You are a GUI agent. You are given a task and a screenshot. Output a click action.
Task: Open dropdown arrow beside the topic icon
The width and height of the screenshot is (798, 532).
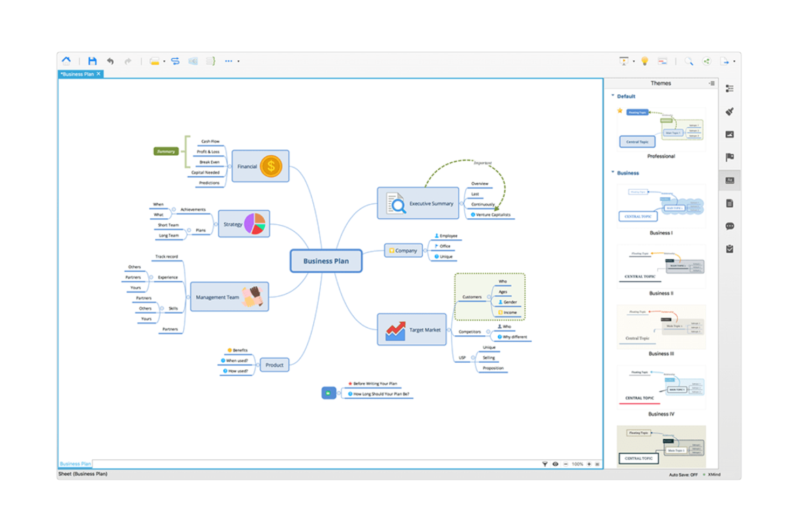click(x=164, y=61)
